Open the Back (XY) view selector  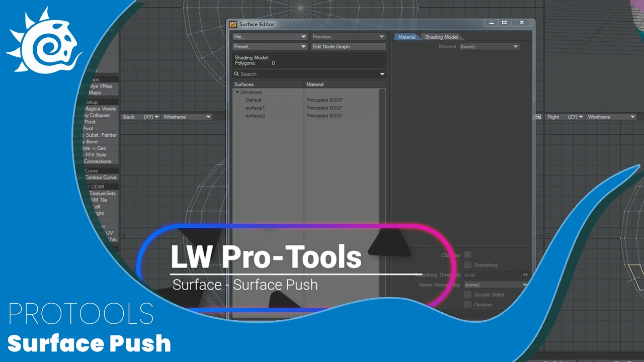(140, 117)
